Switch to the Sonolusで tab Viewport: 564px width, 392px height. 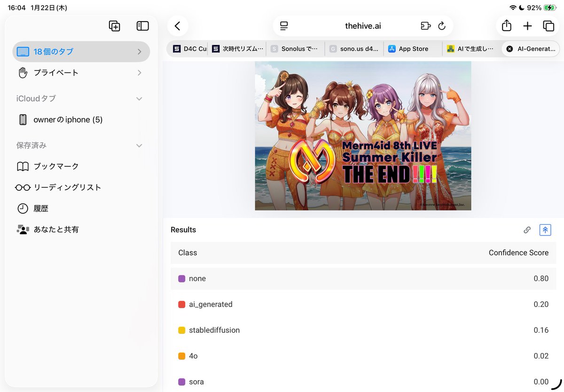click(295, 49)
